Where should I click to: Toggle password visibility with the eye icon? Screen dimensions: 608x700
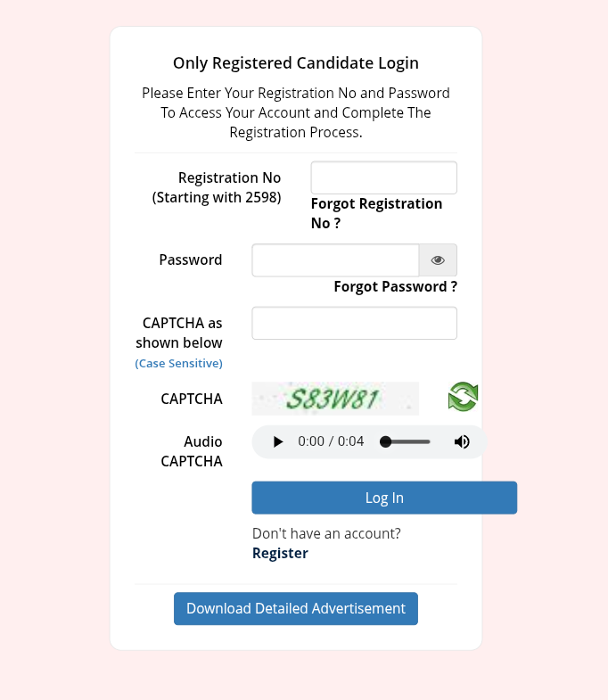coord(438,260)
